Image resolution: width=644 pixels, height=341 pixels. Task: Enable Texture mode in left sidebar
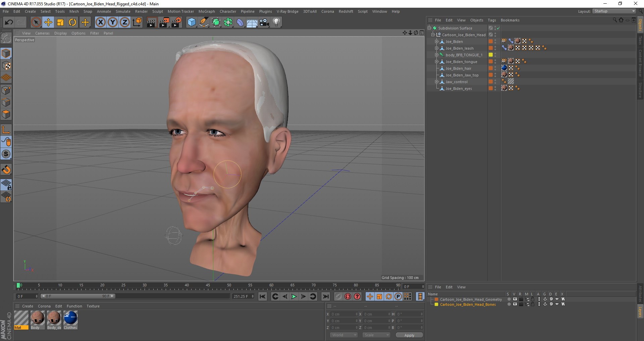pyautogui.click(x=6, y=66)
